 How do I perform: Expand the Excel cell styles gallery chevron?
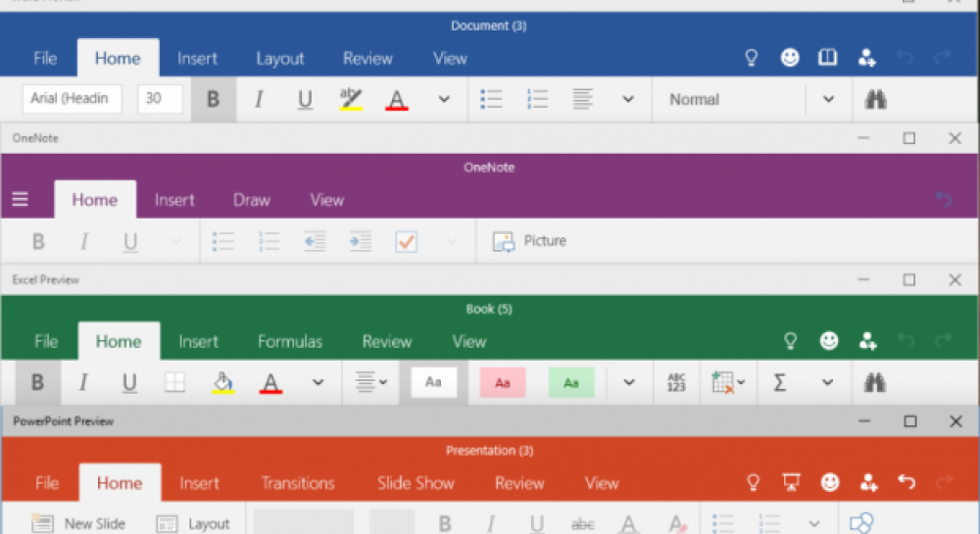click(x=629, y=382)
